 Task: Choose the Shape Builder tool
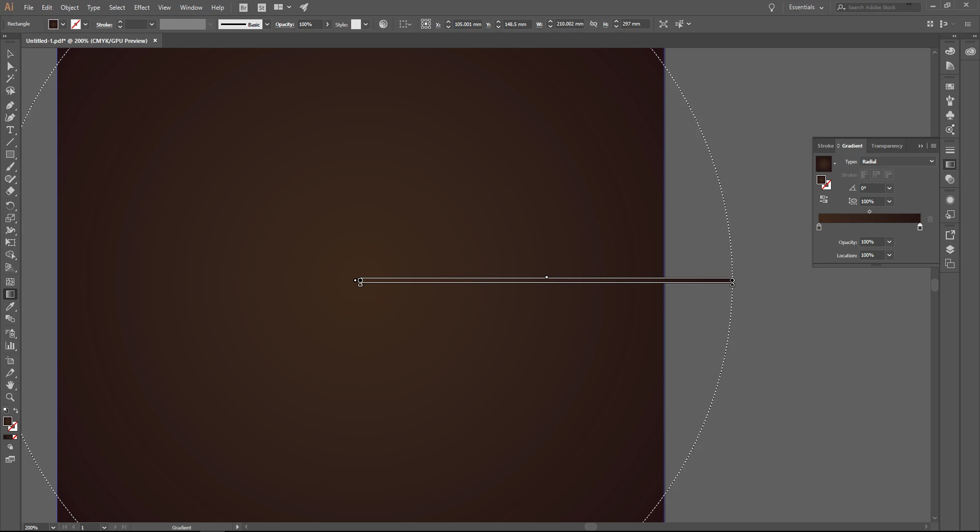[10, 255]
